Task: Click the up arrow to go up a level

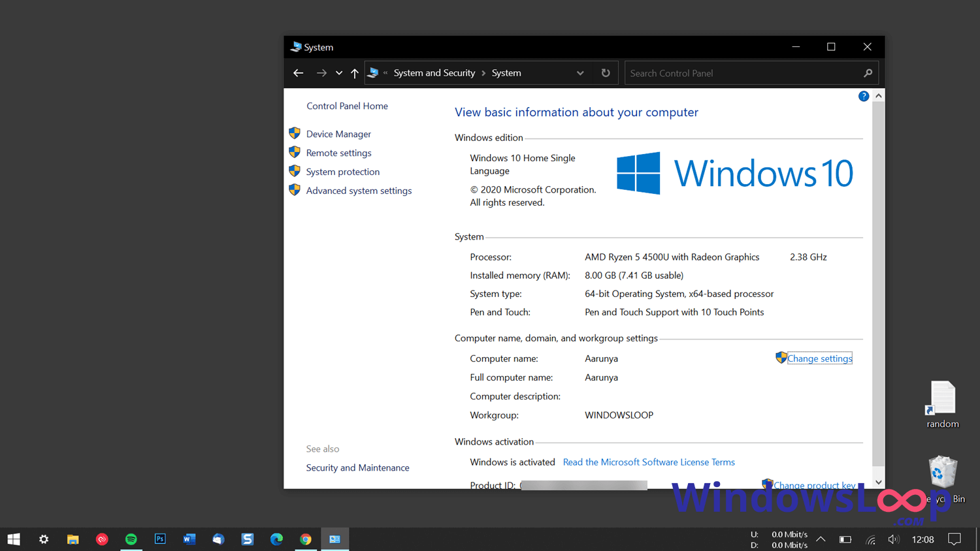Action: 354,72
